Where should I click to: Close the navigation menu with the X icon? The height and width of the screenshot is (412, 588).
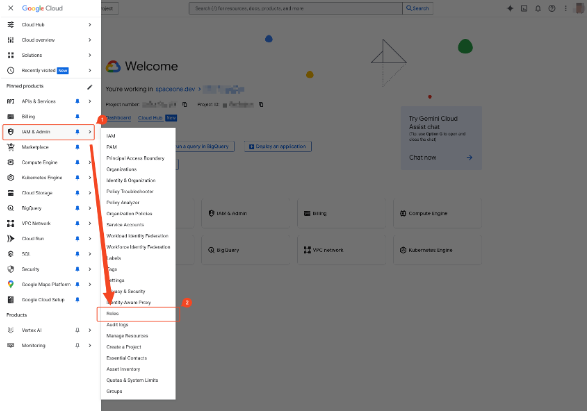point(10,8)
